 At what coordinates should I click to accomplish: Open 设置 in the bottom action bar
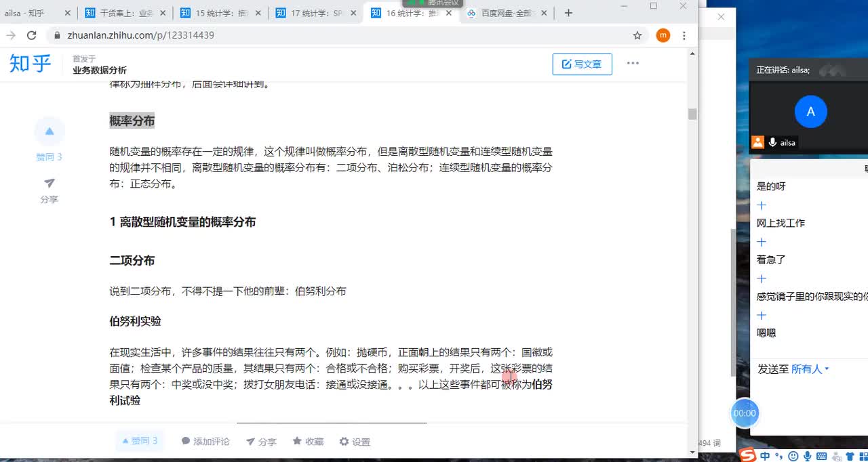pyautogui.click(x=355, y=442)
